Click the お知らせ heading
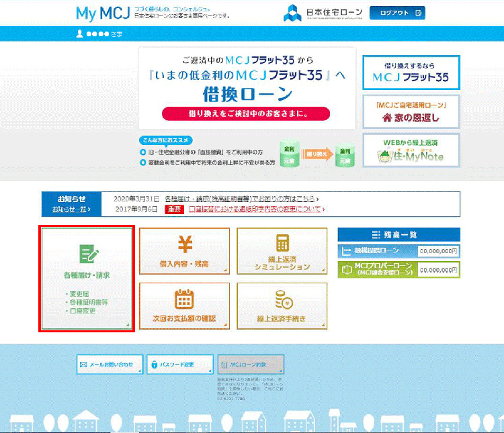The image size is (504, 433). (71, 199)
